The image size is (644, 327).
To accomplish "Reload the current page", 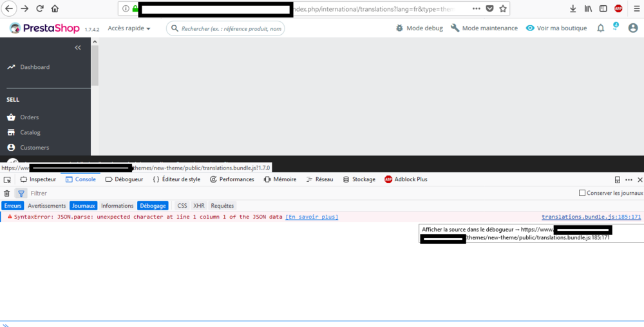I will tap(40, 8).
